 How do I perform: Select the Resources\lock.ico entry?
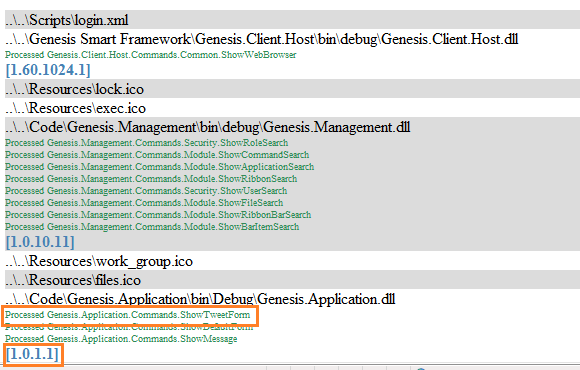click(x=75, y=89)
